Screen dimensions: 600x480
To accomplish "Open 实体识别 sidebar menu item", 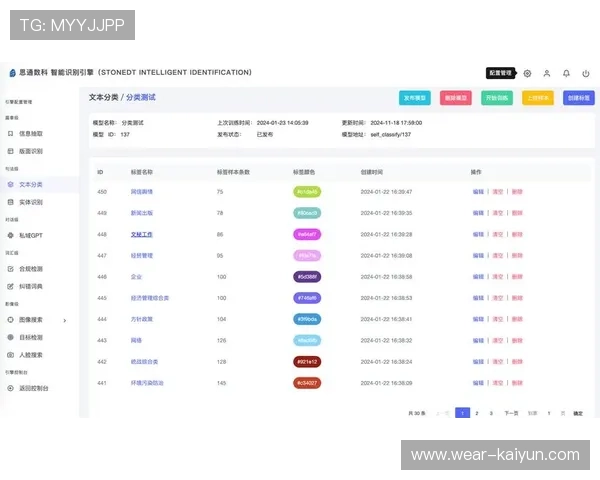I will 31,201.
